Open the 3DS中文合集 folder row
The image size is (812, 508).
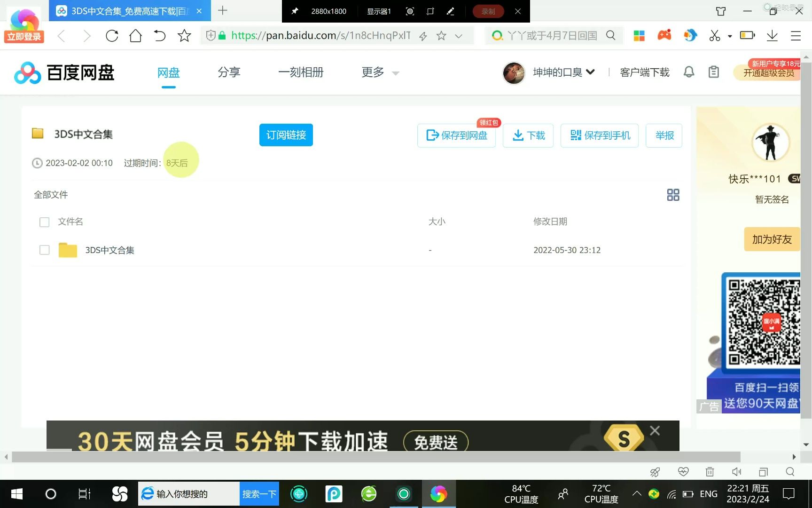point(357,250)
